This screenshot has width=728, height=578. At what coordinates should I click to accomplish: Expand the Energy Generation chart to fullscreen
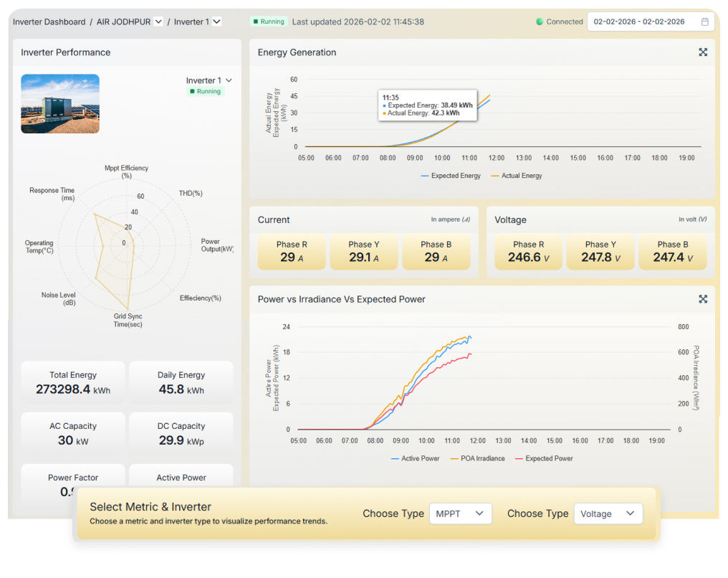pos(703,52)
